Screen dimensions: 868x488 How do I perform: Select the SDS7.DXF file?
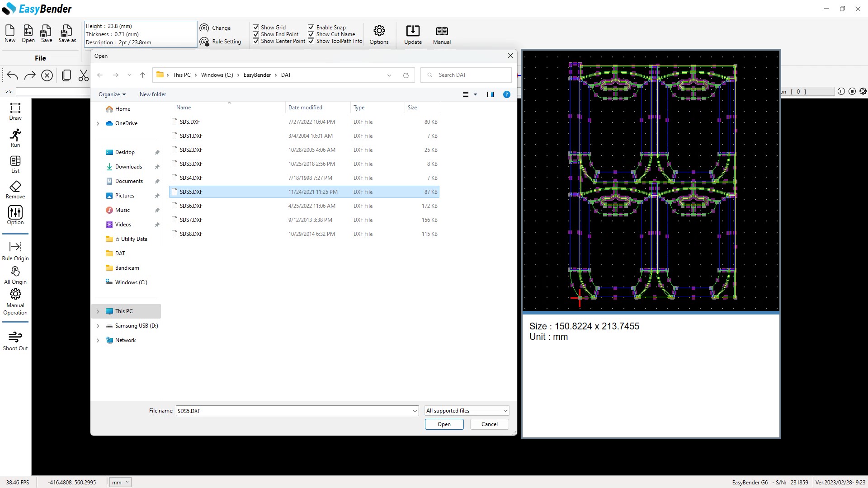tap(304, 220)
